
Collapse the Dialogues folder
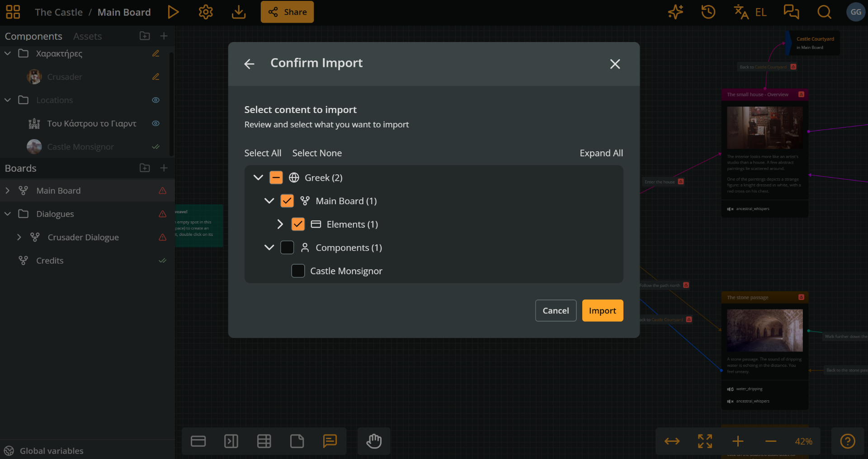tap(8, 214)
